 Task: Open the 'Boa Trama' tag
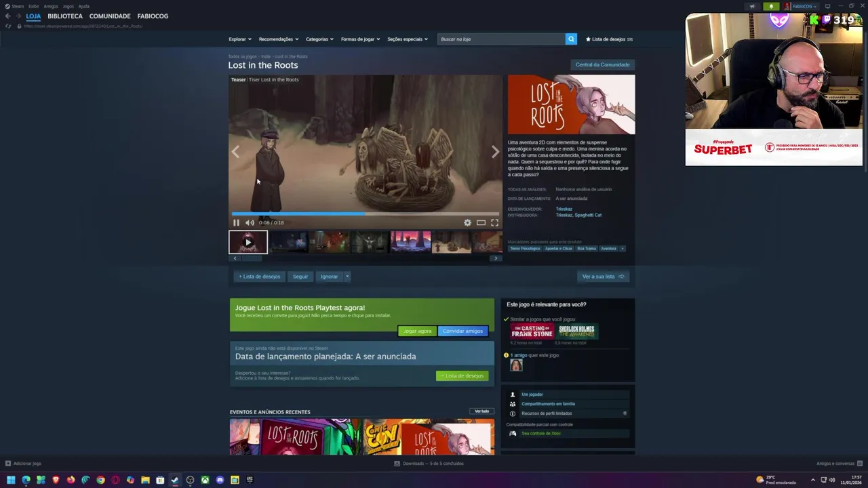click(587, 249)
